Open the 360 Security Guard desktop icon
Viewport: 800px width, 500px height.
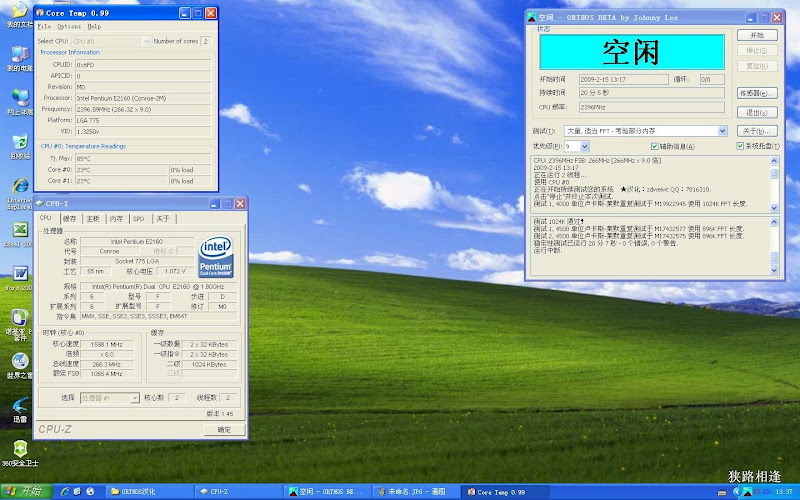tap(19, 447)
